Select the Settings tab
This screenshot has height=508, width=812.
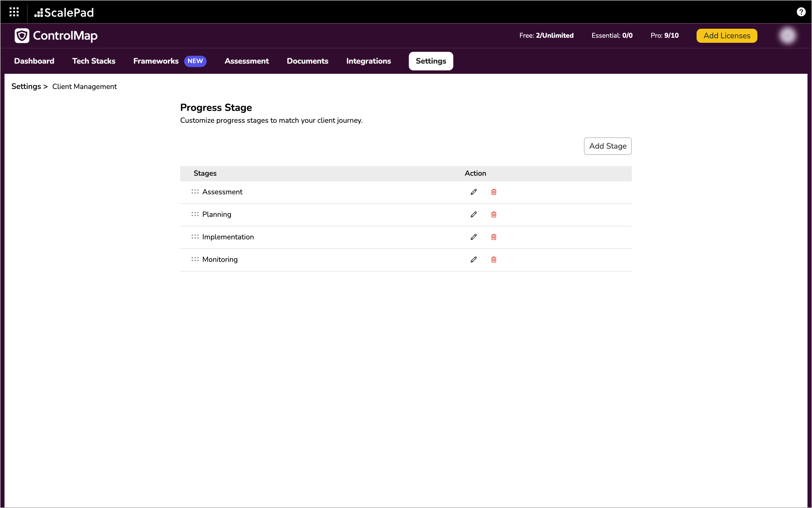click(x=431, y=61)
